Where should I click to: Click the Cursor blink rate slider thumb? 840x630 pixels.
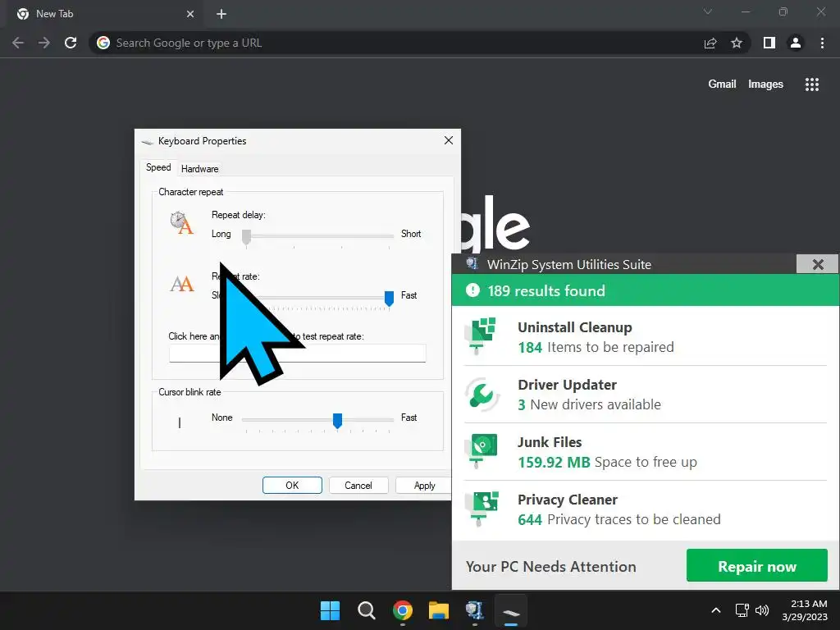click(337, 421)
